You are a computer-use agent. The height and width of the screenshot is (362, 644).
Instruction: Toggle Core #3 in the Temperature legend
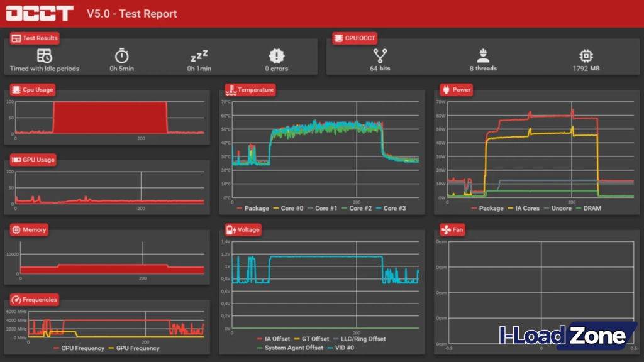[x=391, y=209]
